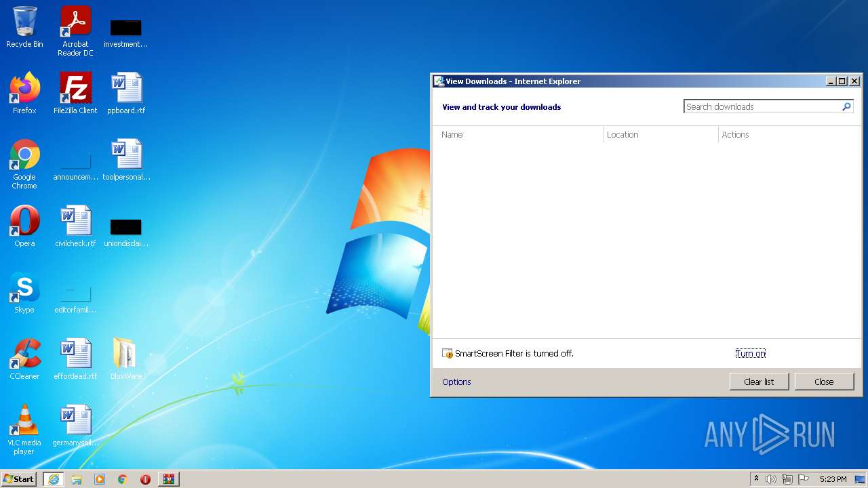
Task: Select the Google Chrome desktop shortcut
Action: click(x=24, y=165)
